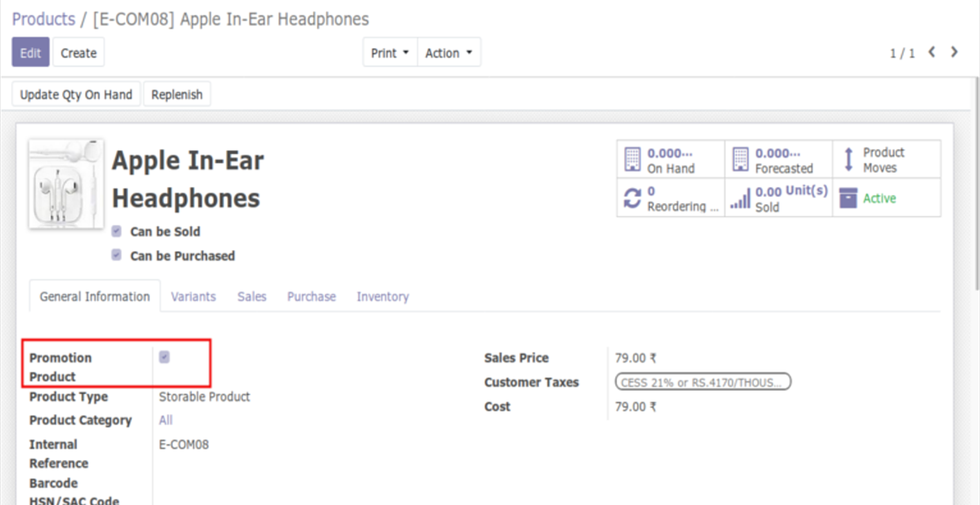Switch to the Sales tab

(252, 296)
